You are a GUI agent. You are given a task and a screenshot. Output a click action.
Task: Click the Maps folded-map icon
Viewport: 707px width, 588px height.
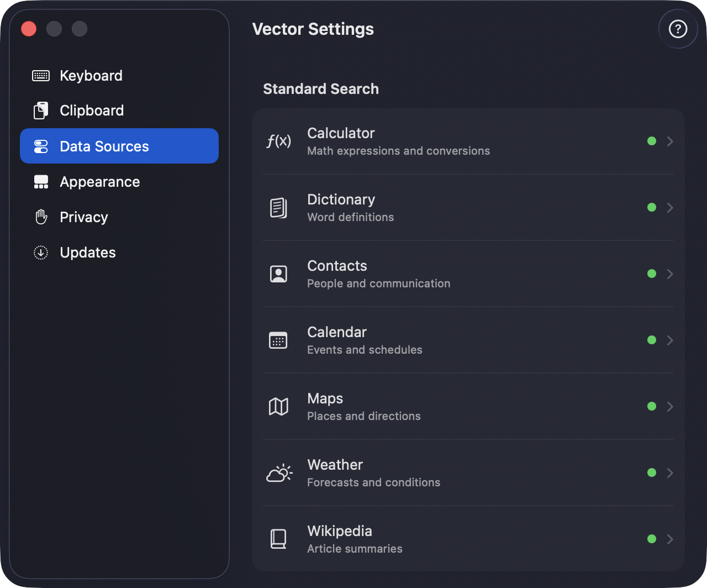[x=278, y=407]
